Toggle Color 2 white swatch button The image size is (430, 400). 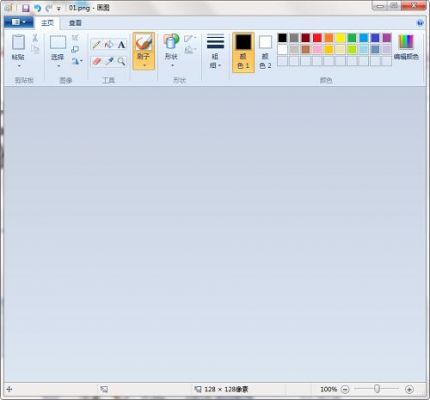[x=265, y=52]
